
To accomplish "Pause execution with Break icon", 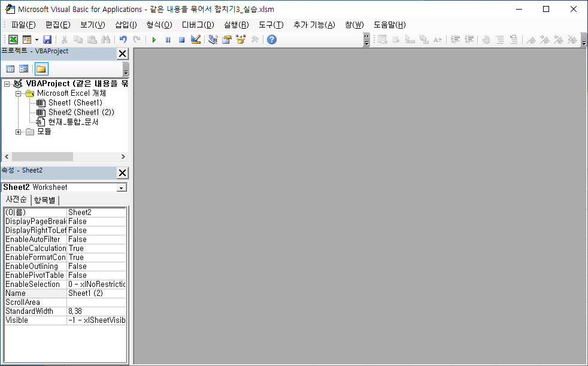I will tap(168, 40).
